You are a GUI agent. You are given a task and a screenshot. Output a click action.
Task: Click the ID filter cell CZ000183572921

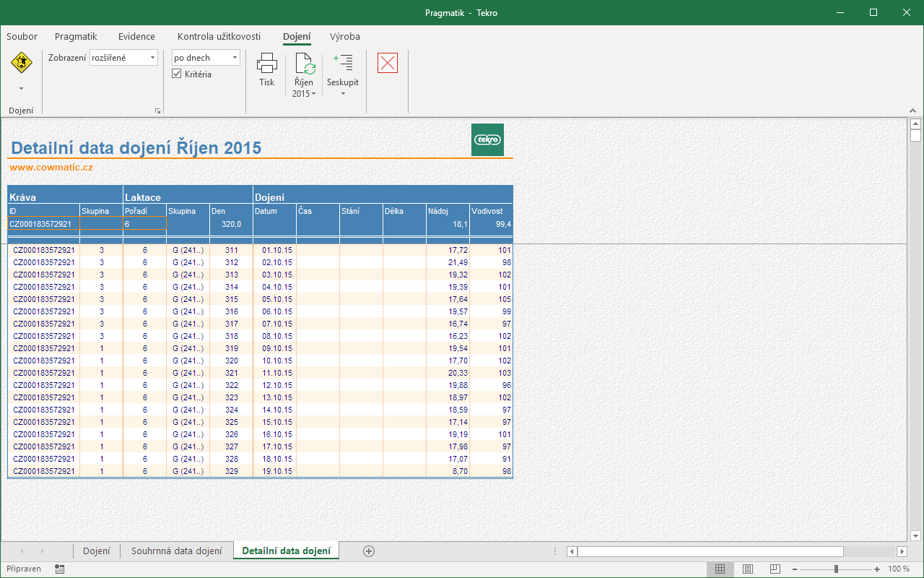pyautogui.click(x=43, y=224)
